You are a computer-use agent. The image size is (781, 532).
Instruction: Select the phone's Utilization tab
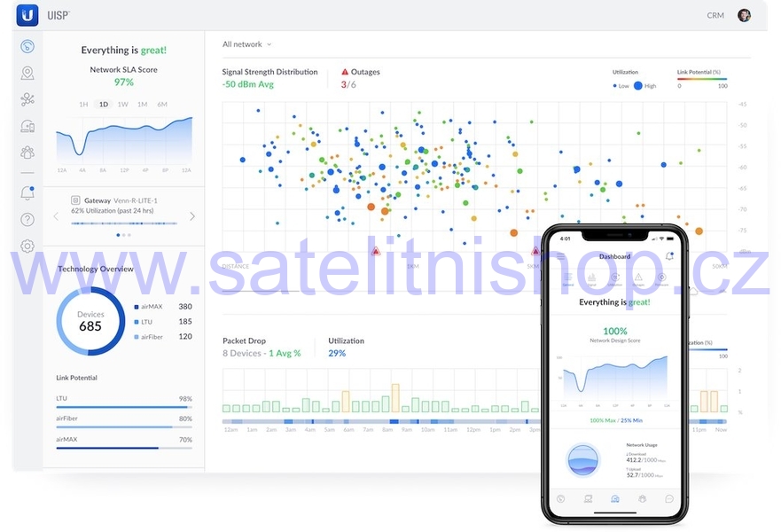point(615,279)
